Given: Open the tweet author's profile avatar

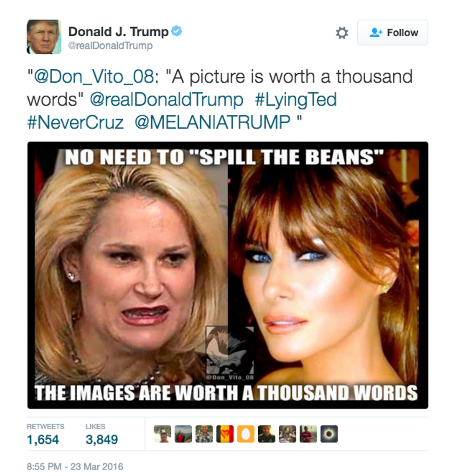Looking at the screenshot, I should (44, 37).
